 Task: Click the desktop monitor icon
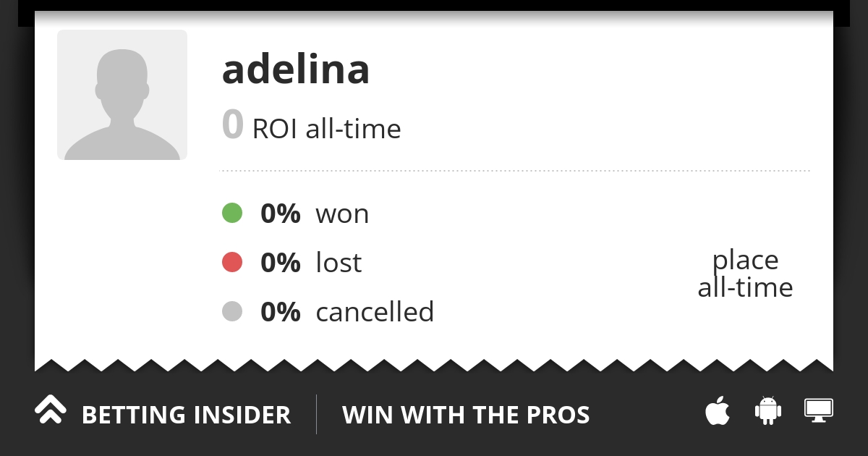point(819,410)
